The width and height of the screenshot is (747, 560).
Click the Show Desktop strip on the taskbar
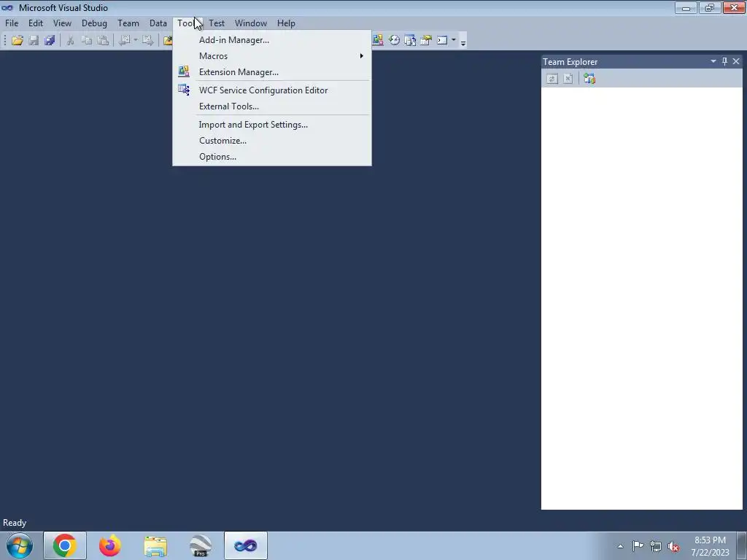click(x=741, y=545)
